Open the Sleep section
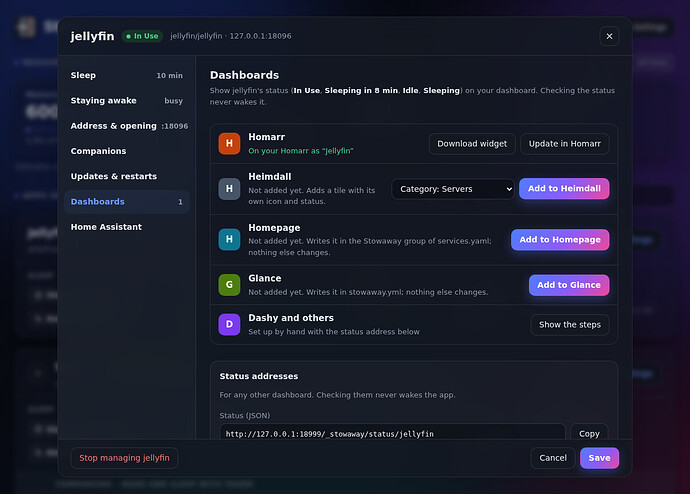The width and height of the screenshot is (690, 494). [x=127, y=75]
